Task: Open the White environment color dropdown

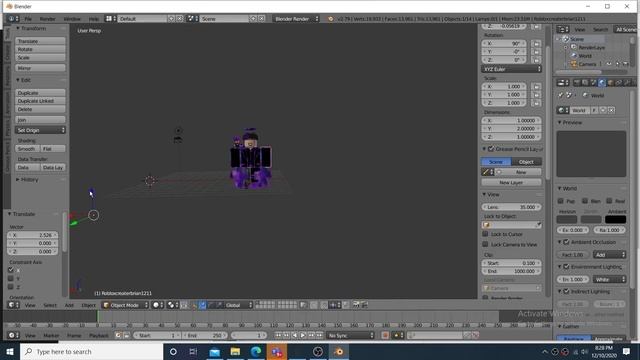Action: pyautogui.click(x=609, y=280)
